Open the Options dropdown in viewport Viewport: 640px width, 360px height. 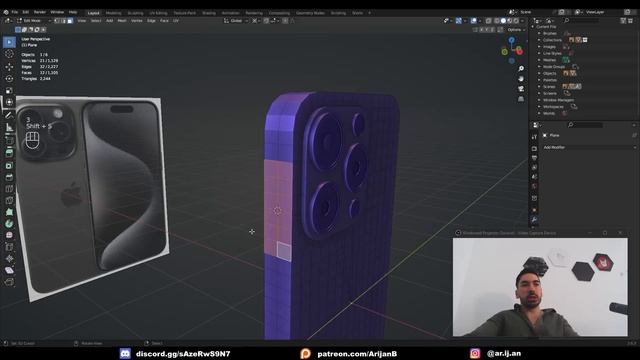pos(516,30)
